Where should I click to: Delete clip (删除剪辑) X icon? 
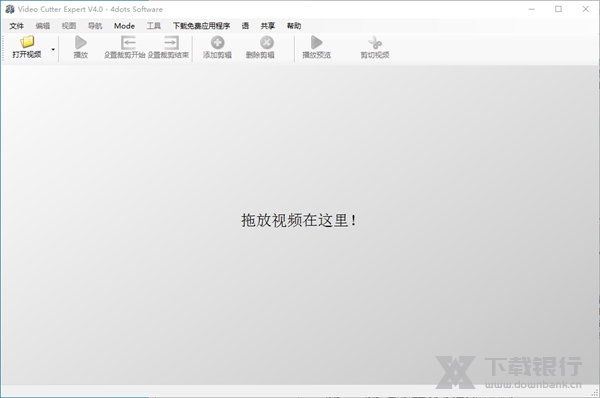pos(267,42)
